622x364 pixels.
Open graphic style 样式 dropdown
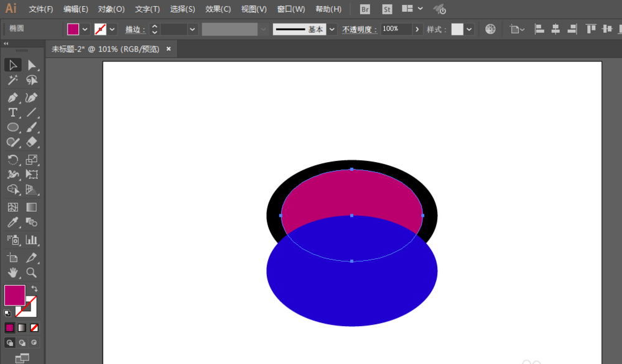click(x=469, y=29)
